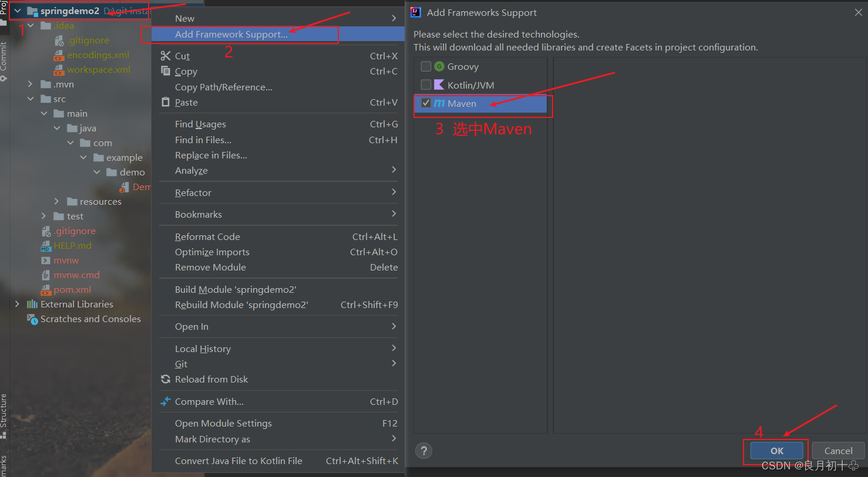Click the Reload from Disk icon

pos(166,379)
